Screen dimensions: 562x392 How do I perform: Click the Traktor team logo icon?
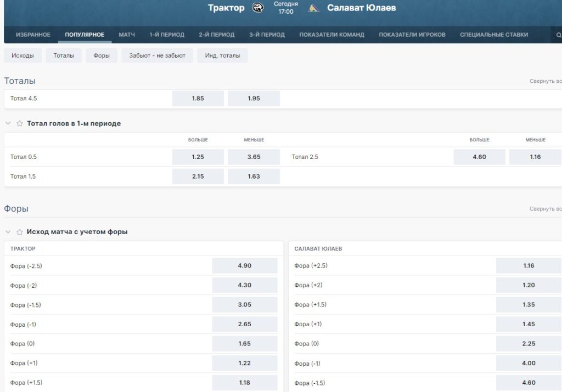(258, 8)
